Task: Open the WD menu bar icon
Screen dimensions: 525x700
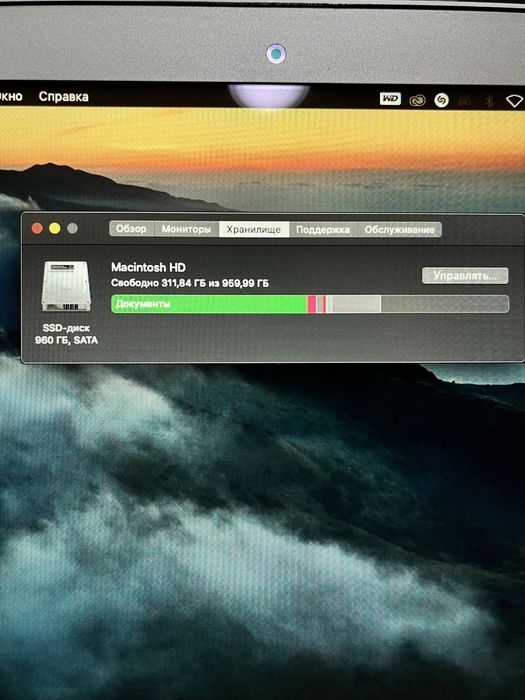Action: (390, 99)
